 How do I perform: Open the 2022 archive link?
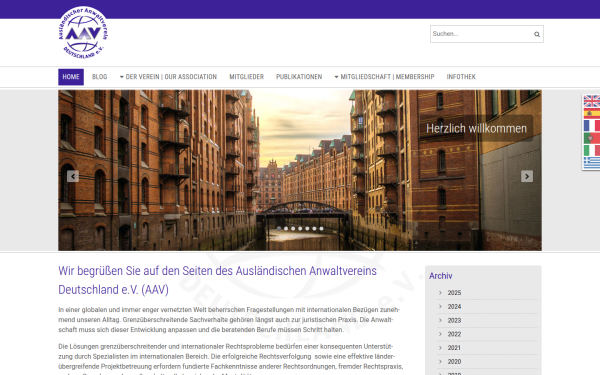pyautogui.click(x=454, y=334)
